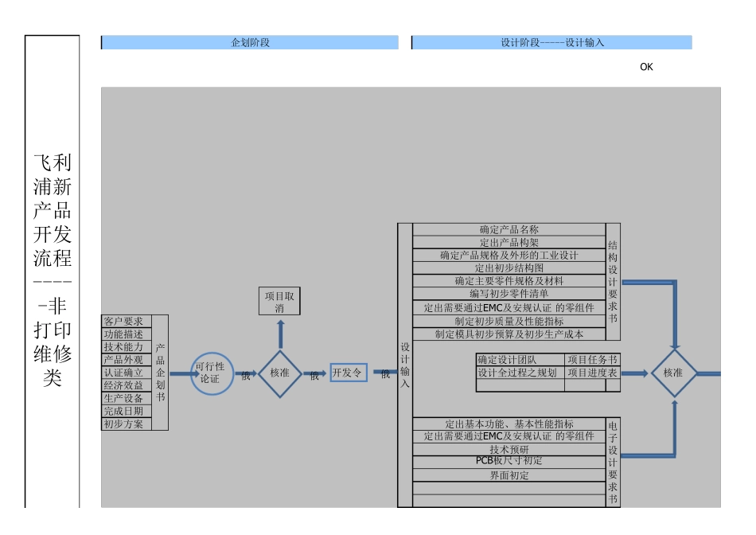Viewport: 756px width, 535px height.
Task: Click the vertical 产品企划书 label
Action: [160, 373]
